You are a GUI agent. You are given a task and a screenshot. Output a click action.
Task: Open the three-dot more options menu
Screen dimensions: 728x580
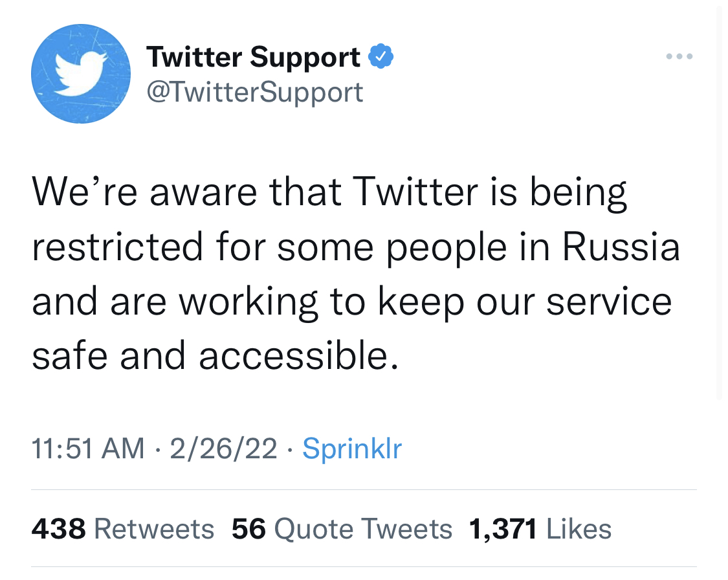point(679,56)
